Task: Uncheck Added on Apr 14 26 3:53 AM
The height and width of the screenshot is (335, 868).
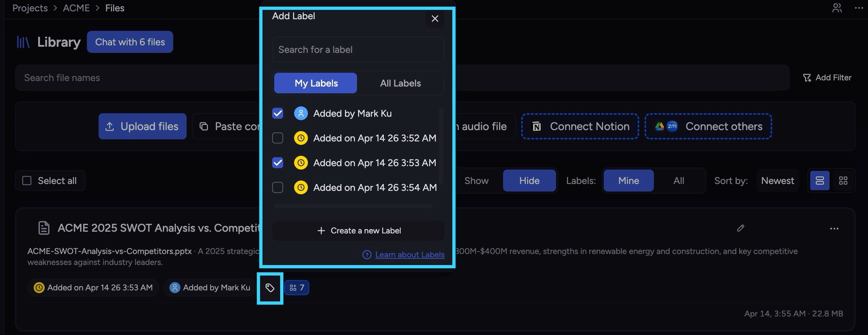Action: (278, 163)
